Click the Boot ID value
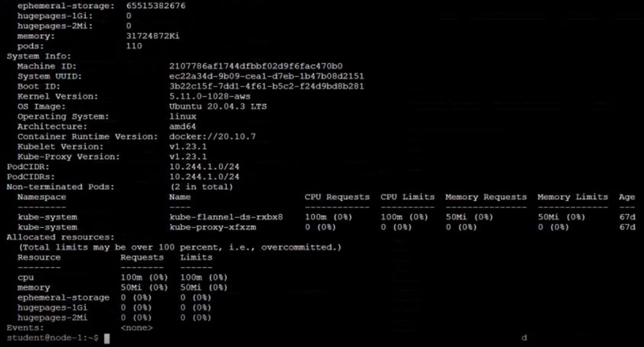This screenshot has height=347, width=644. click(267, 86)
